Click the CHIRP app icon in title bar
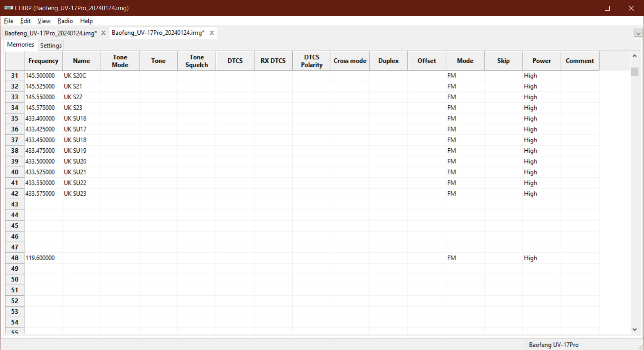This screenshot has width=644, height=350. (x=9, y=8)
